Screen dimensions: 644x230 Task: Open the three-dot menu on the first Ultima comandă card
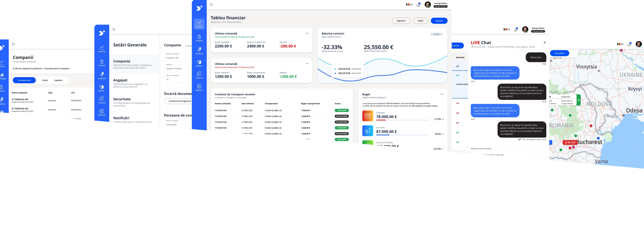(307, 33)
